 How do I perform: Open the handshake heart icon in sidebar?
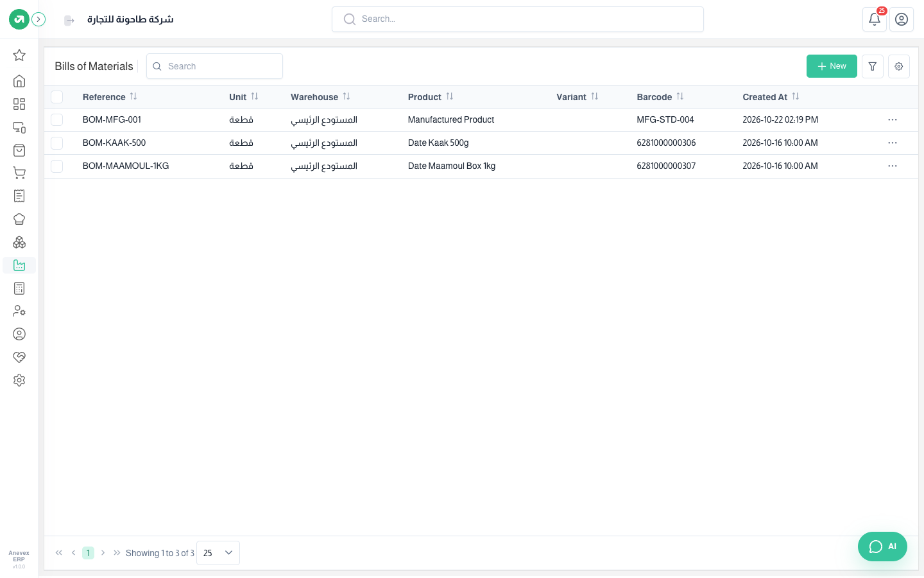19,357
